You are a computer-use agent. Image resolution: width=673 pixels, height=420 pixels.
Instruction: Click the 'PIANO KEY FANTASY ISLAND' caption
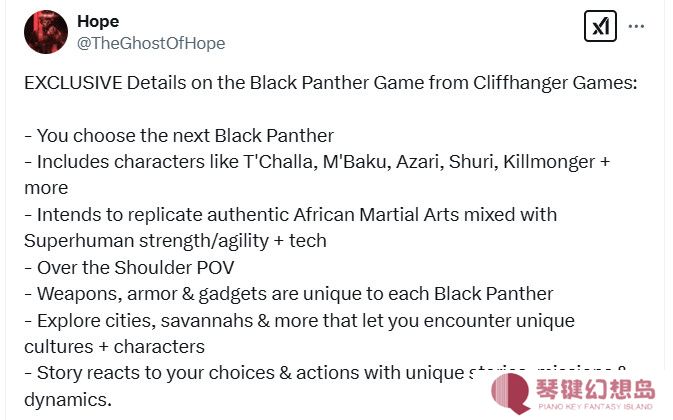pos(596,406)
